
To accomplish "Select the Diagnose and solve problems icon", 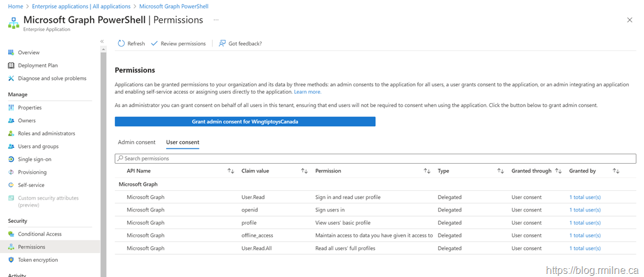I will point(11,78).
